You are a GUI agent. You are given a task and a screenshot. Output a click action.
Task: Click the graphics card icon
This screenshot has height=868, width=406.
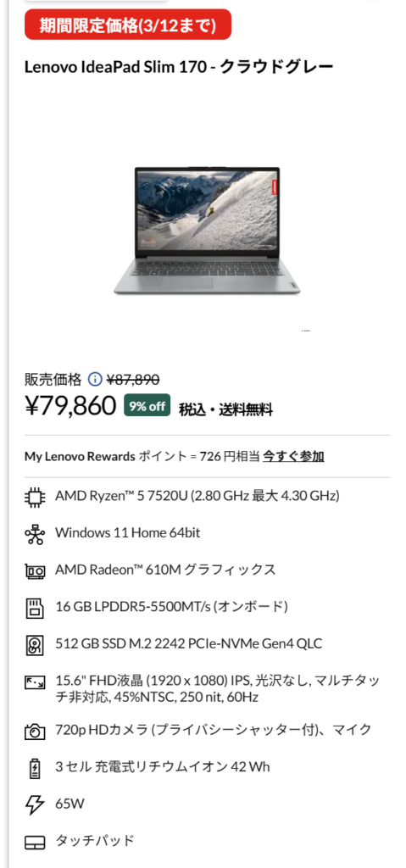[35, 570]
